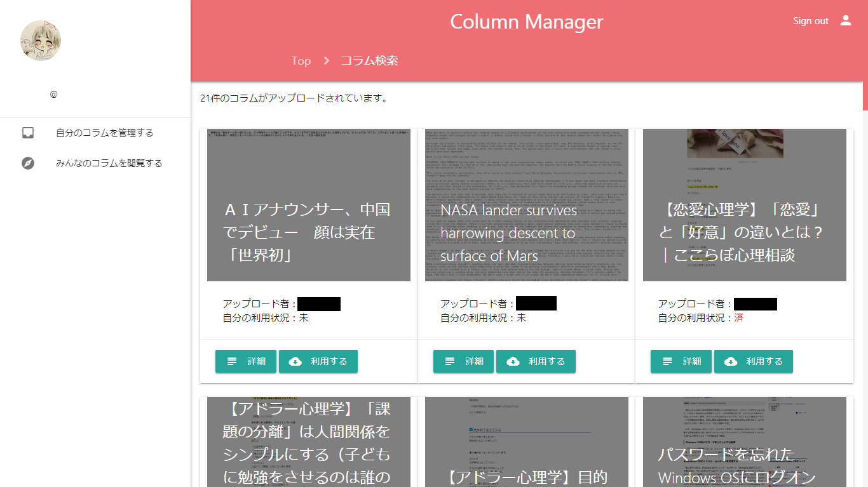This screenshot has width=868, height=487.
Task: Open 自分のコラムを管理する in the sidebar
Action: click(x=104, y=133)
